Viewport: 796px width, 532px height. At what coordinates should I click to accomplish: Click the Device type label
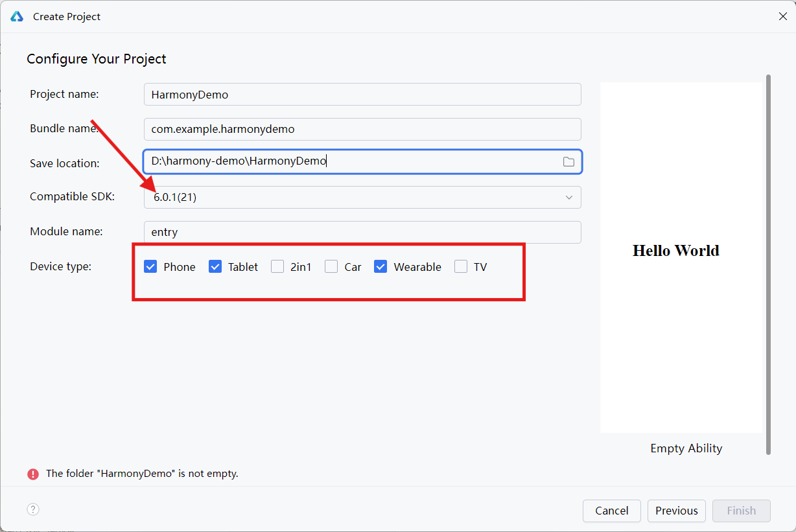click(x=61, y=266)
